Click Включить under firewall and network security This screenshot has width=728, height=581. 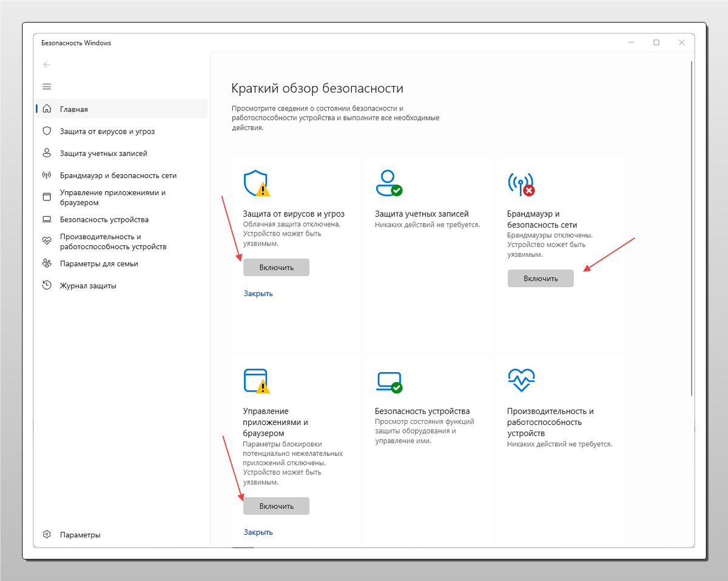coord(541,279)
